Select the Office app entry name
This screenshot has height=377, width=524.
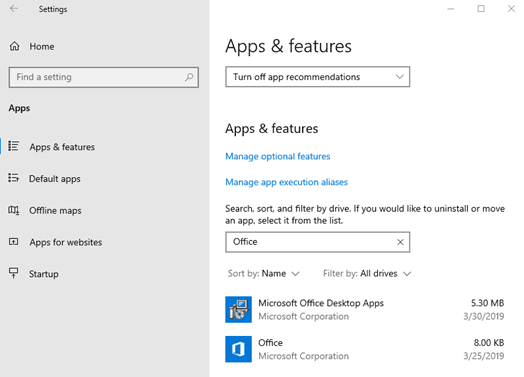click(270, 343)
